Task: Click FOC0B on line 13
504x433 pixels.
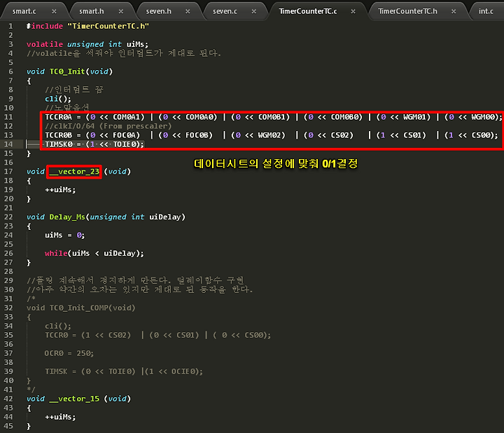Action: pyautogui.click(x=197, y=135)
